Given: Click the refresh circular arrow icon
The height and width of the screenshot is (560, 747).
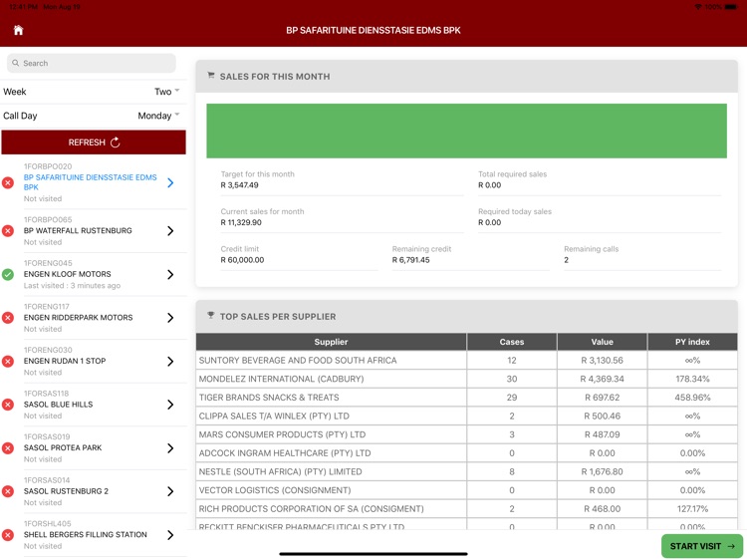Looking at the screenshot, I should [x=116, y=142].
